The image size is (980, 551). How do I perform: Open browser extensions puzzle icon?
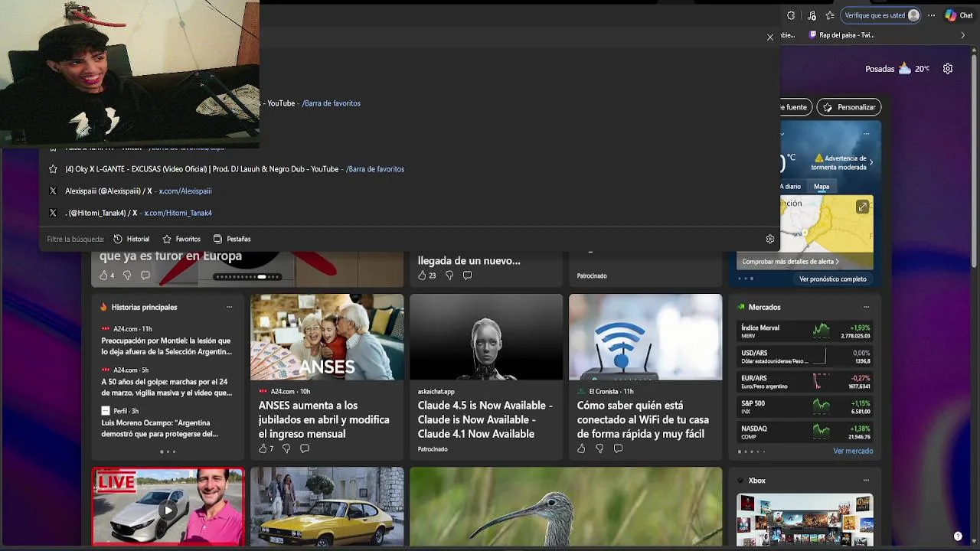791,15
